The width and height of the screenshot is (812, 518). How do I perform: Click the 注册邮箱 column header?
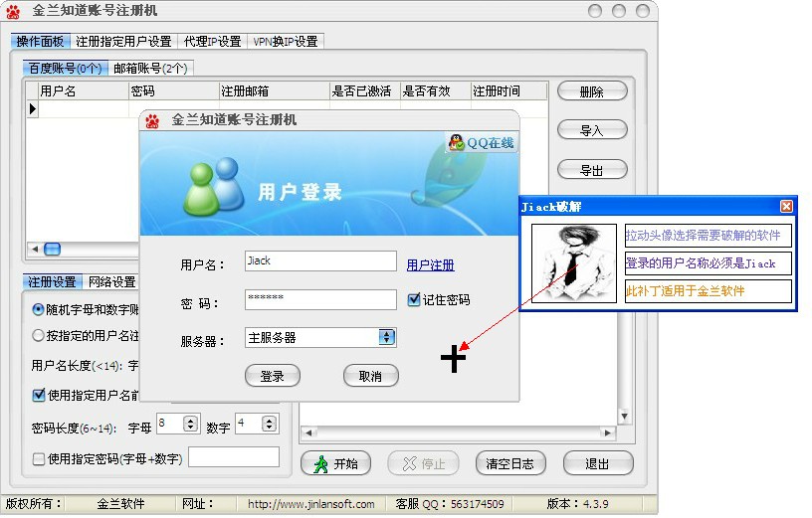coord(274,91)
